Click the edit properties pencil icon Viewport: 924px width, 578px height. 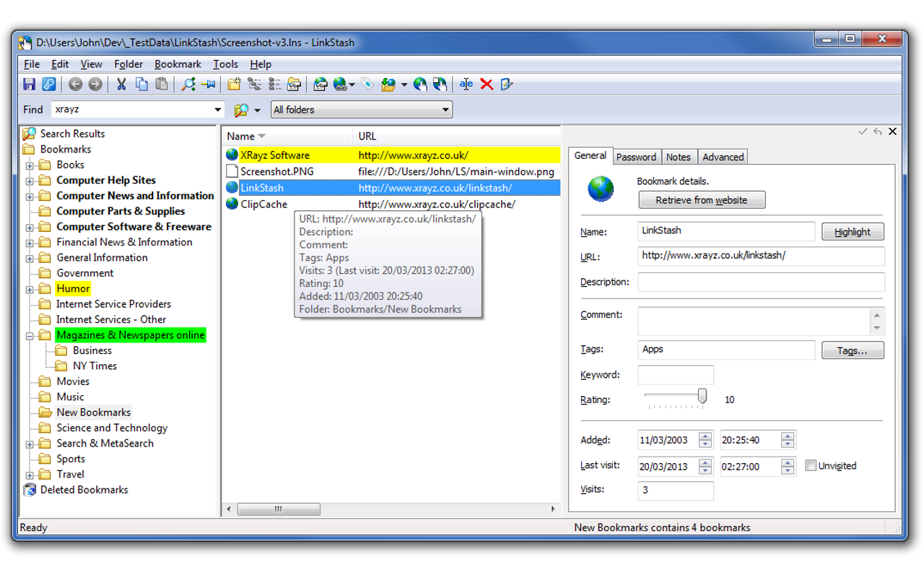click(507, 85)
